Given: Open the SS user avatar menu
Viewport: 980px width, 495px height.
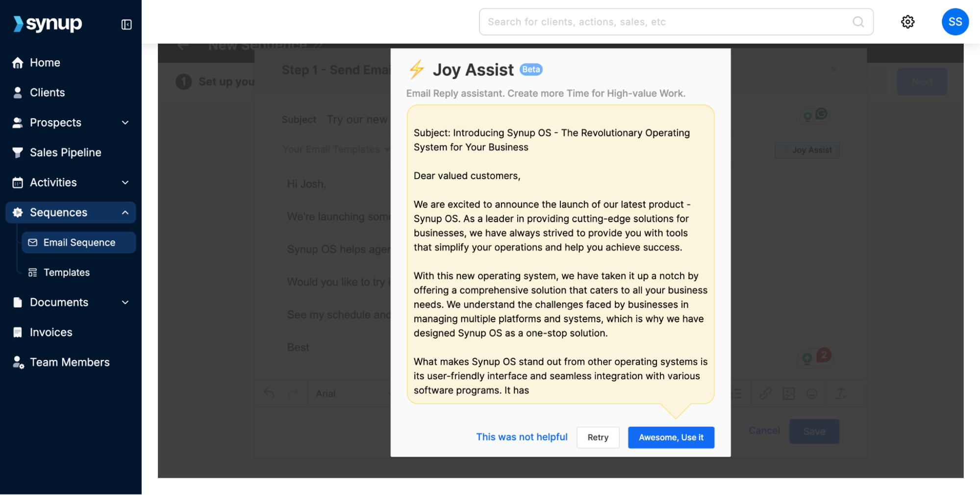Looking at the screenshot, I should pos(955,22).
